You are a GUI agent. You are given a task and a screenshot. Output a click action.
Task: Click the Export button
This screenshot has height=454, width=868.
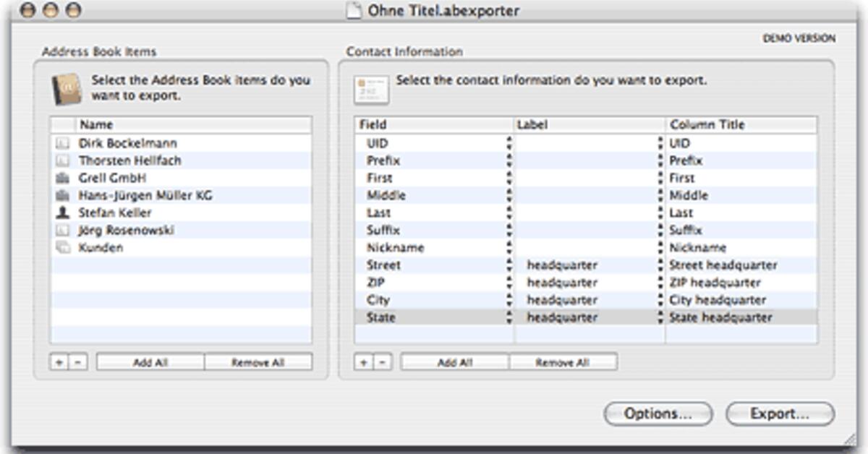tap(778, 414)
